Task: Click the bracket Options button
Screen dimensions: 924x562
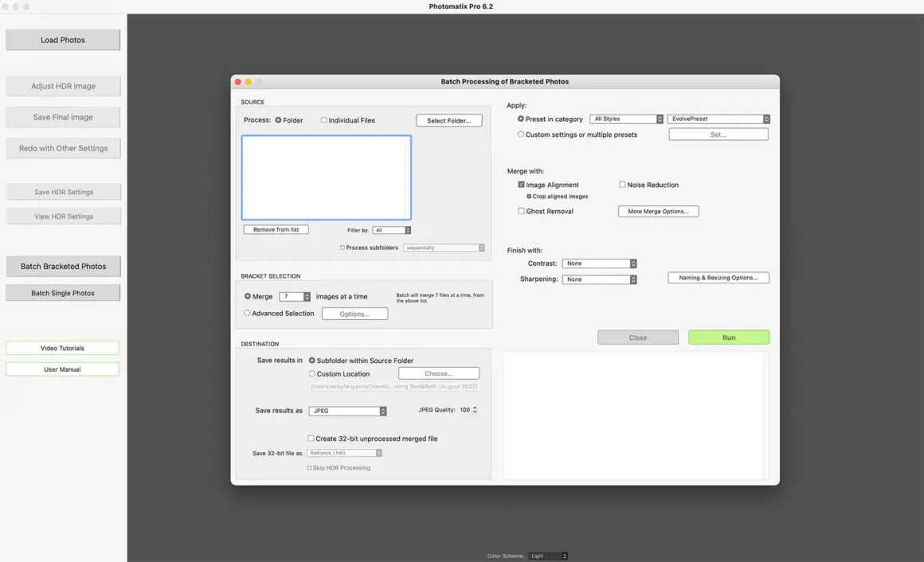Action: [354, 314]
